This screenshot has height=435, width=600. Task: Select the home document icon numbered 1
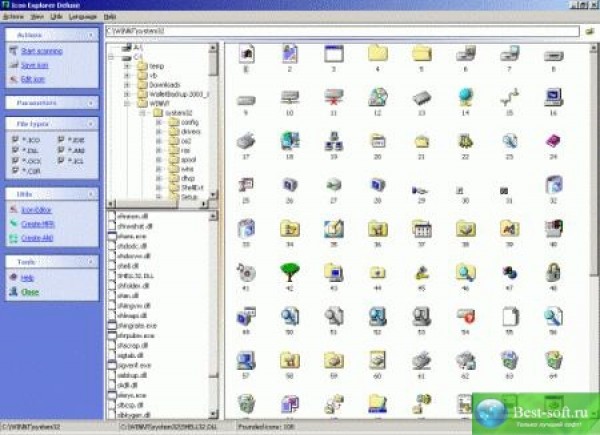tap(246, 54)
